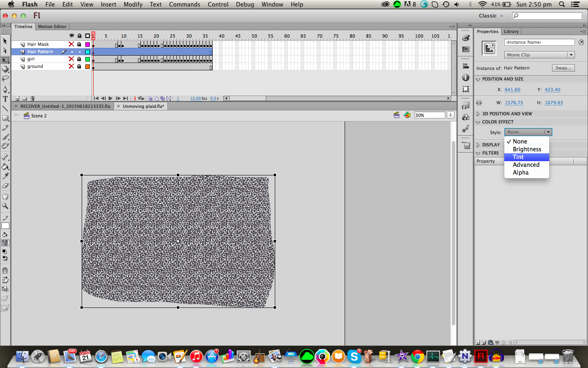Select the Subselection tool
This screenshot has width=588, height=368.
tap(5, 50)
